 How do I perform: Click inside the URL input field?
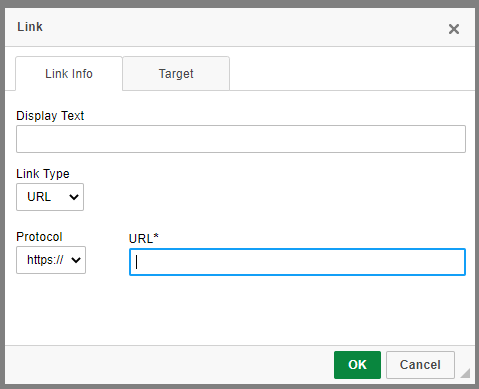click(x=297, y=262)
